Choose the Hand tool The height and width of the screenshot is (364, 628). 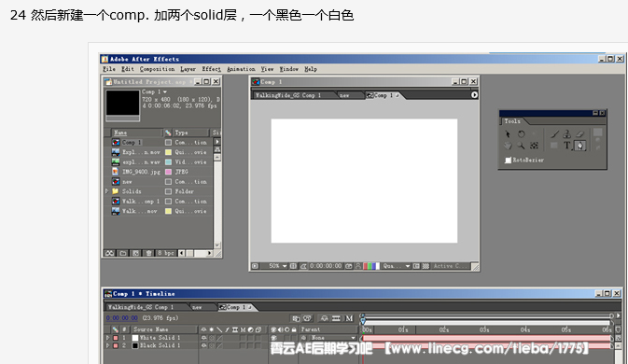(508, 146)
